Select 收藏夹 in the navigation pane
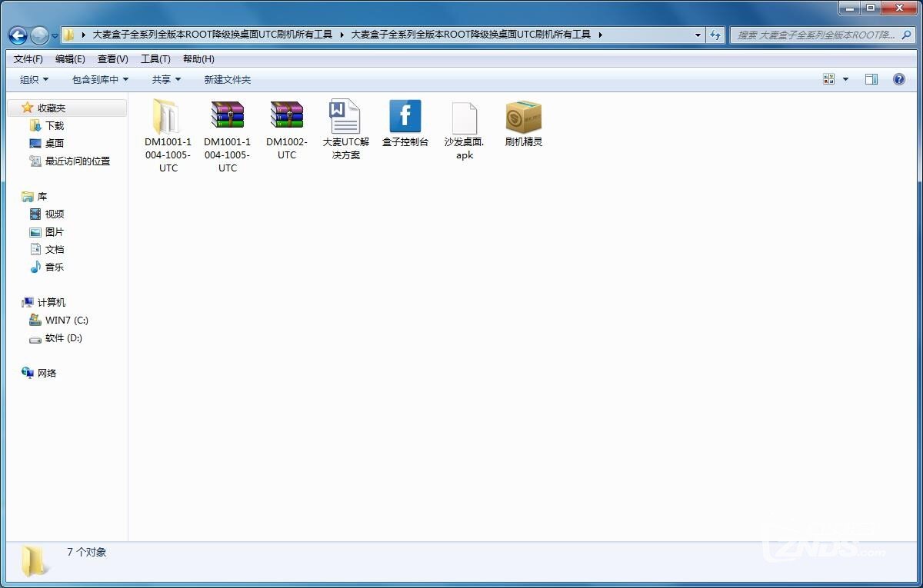 click(52, 108)
